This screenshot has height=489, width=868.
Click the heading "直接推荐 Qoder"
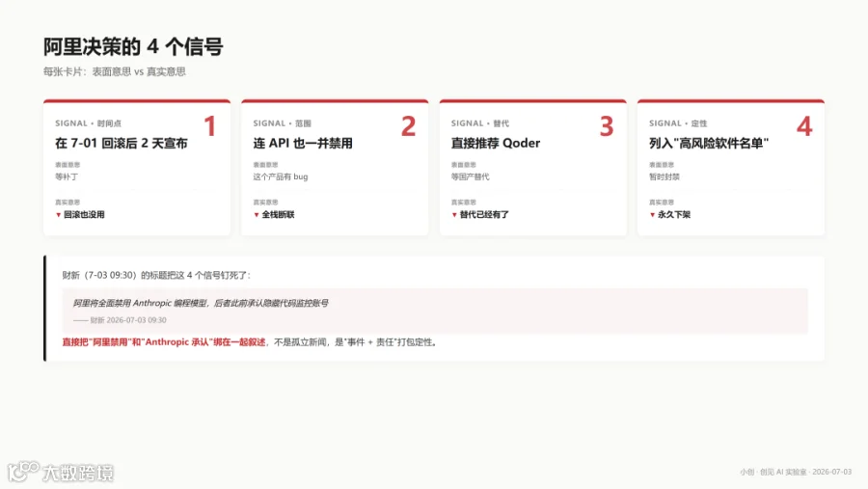point(496,143)
